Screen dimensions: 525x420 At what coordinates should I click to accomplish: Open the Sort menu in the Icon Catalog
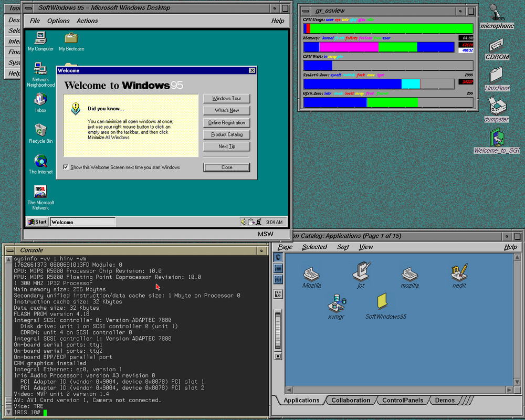[x=343, y=247]
